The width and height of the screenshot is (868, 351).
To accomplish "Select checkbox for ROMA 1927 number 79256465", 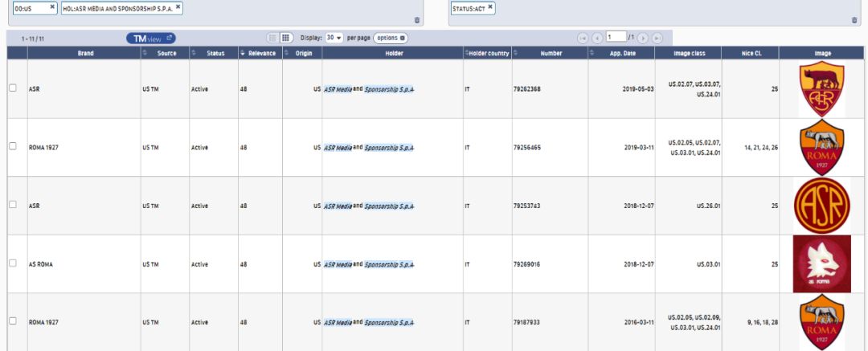I will point(14,146).
